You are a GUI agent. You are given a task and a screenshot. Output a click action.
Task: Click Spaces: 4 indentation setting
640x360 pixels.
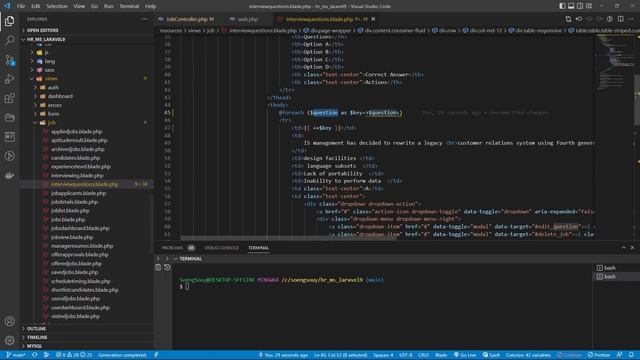(x=383, y=355)
